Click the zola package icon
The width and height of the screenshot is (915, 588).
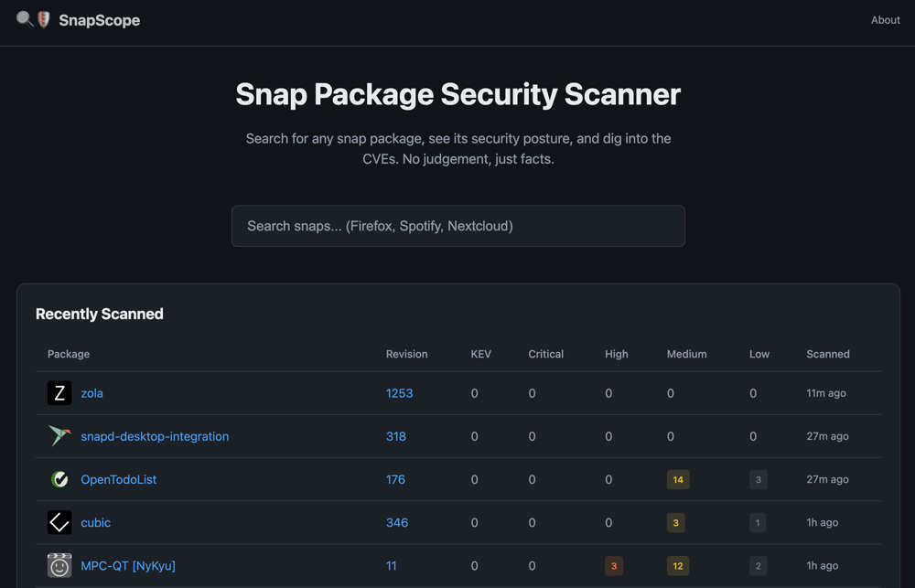point(59,393)
